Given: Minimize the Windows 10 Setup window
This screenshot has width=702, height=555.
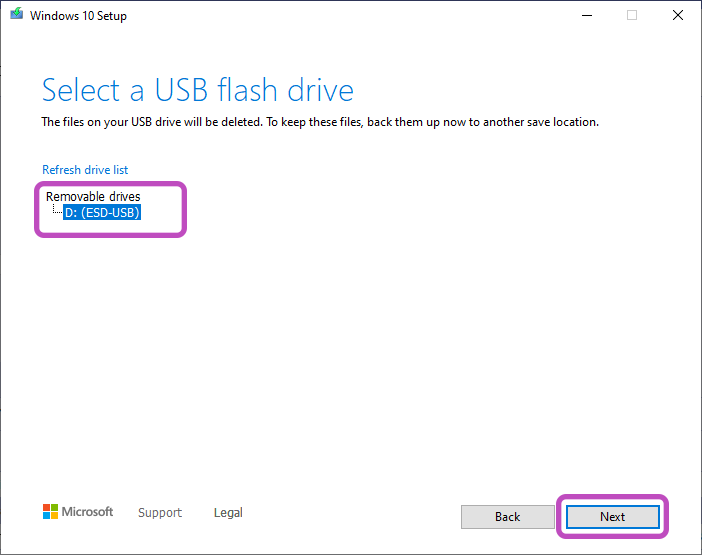Looking at the screenshot, I should click(x=586, y=16).
